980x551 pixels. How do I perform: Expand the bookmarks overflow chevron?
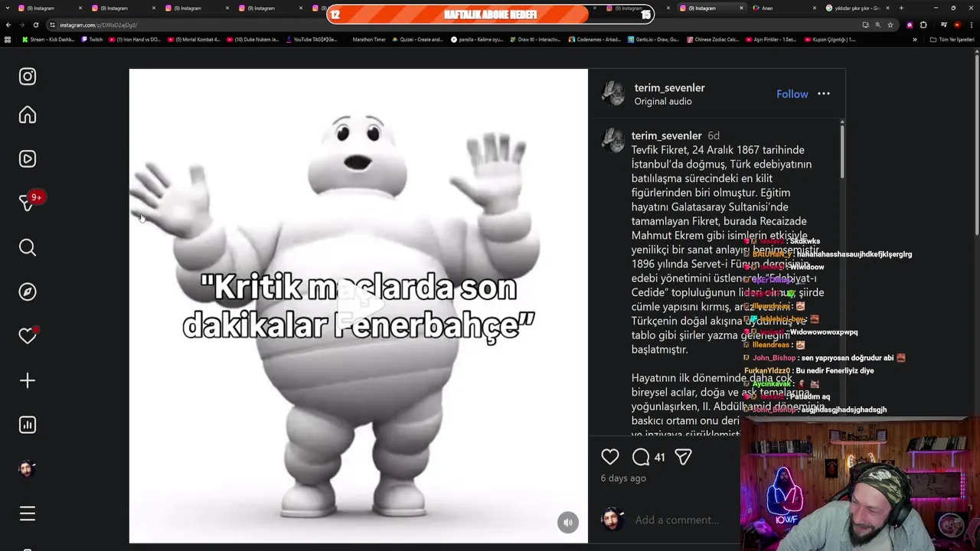pyautogui.click(x=914, y=40)
